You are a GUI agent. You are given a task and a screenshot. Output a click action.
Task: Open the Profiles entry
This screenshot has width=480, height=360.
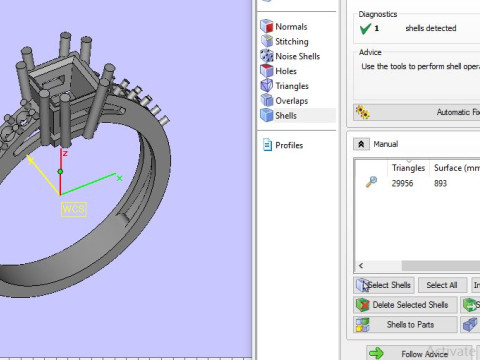coord(289,145)
